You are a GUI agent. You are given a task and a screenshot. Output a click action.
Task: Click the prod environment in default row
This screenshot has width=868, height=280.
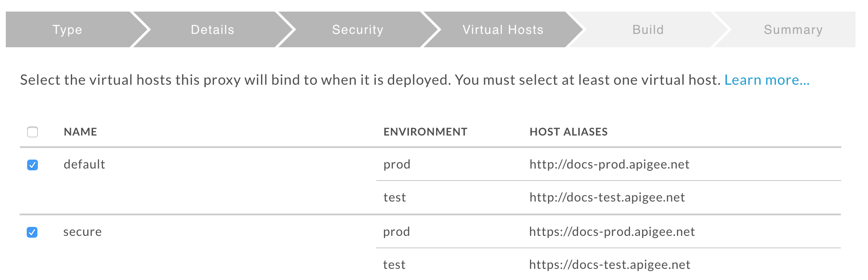397,165
